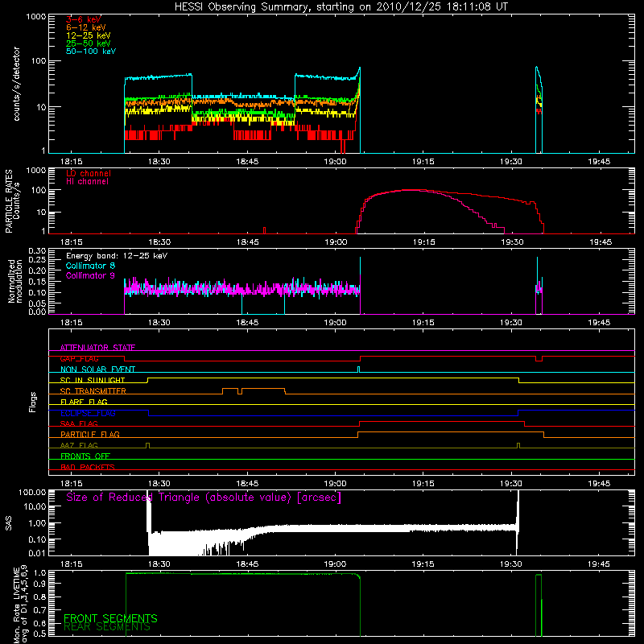Click the FRONTS_OFF flag label

(x=85, y=456)
